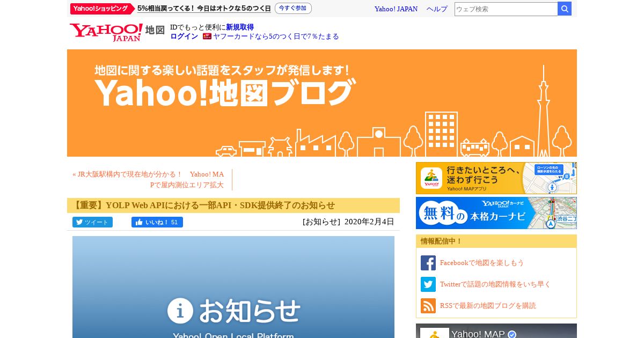The image size is (644, 338).
Task: Open ヤフーカードなら5のつく日で7%たまる link
Action: 276,36
